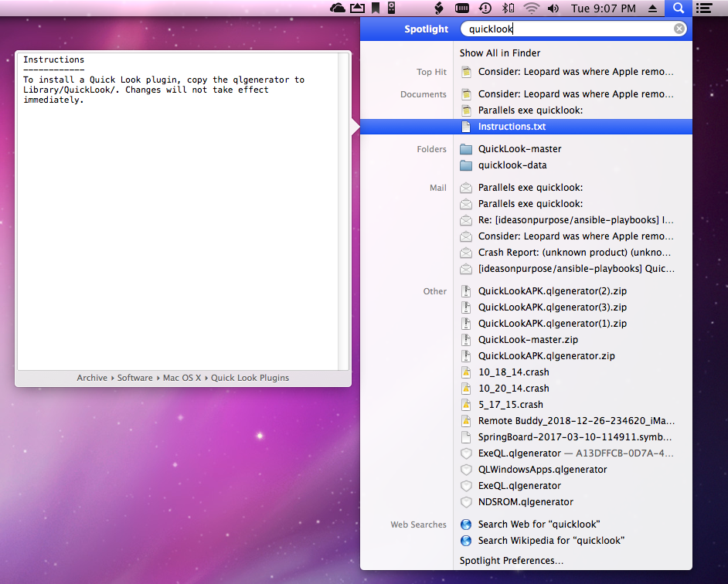Click the bookmark icon in menu bar
The height and width of the screenshot is (584, 728).
click(375, 8)
